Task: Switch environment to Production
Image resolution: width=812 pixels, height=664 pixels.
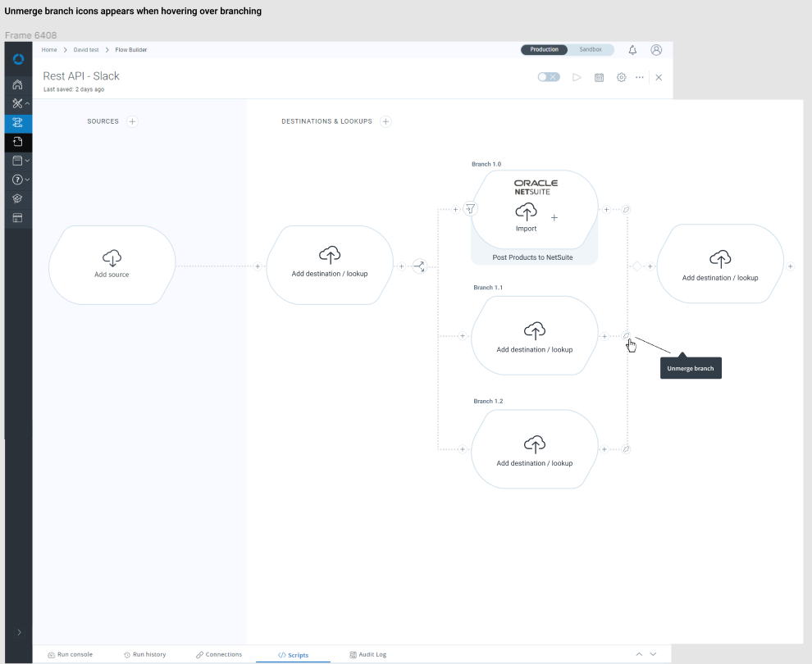Action: [x=544, y=50]
